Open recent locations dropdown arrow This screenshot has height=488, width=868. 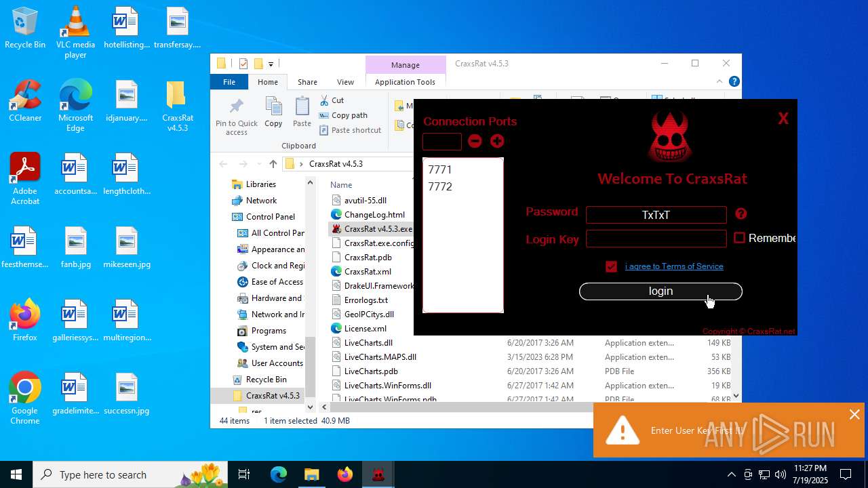(258, 164)
